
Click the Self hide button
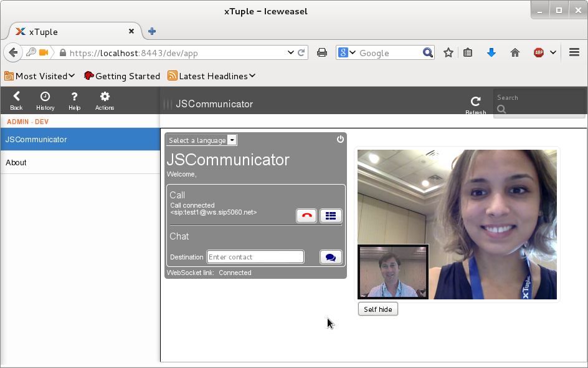[x=378, y=309]
